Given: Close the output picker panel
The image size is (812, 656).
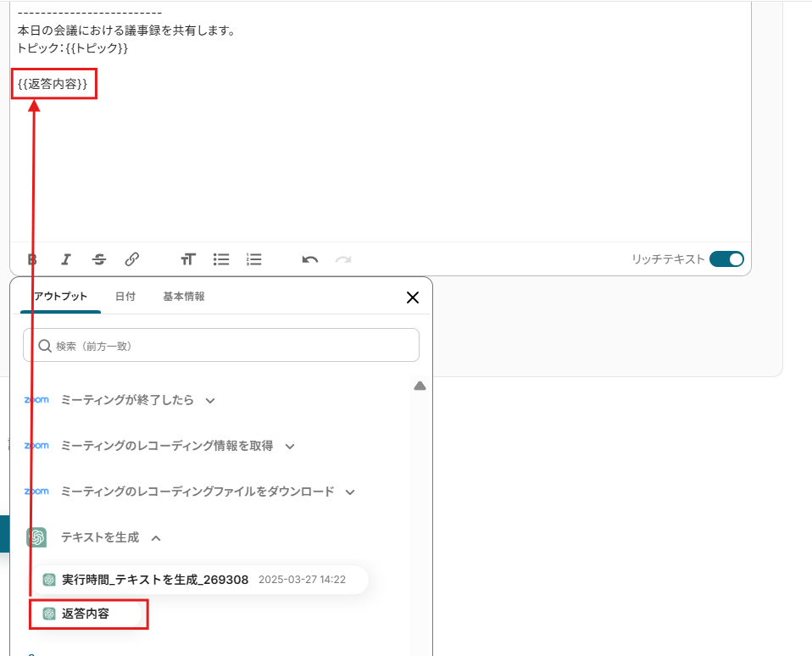Looking at the screenshot, I should 413,297.
